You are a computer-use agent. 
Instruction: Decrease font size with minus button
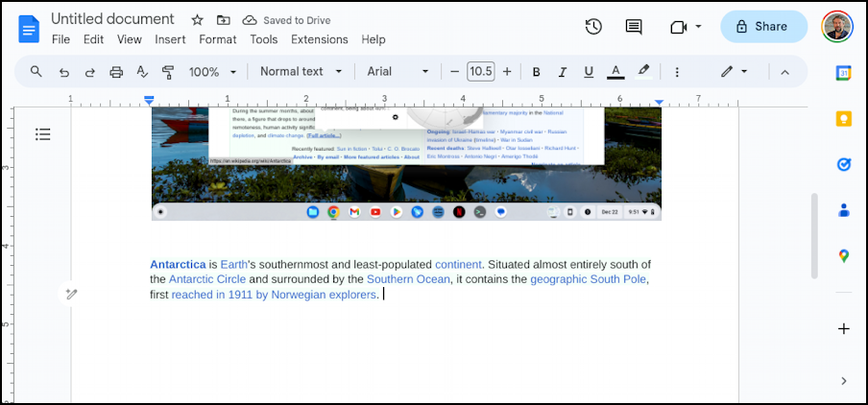point(454,71)
